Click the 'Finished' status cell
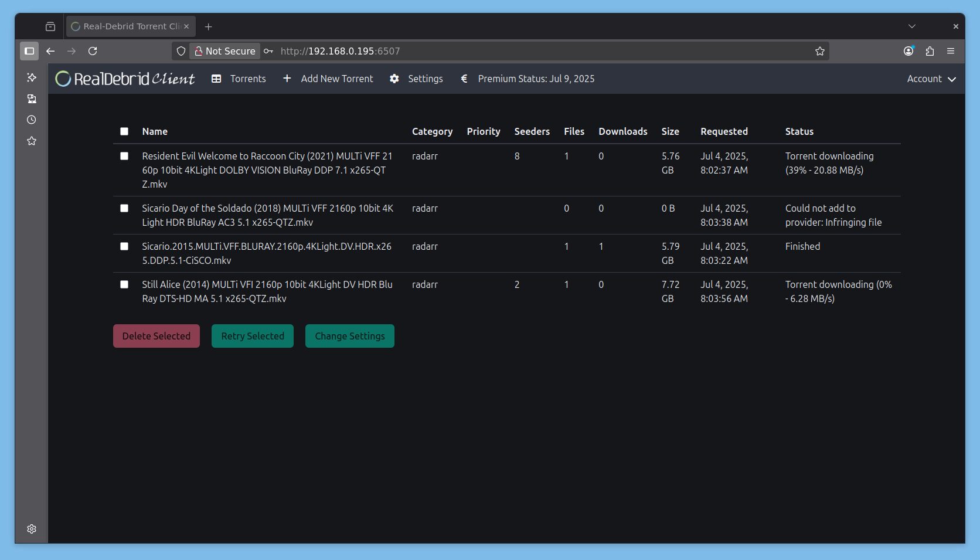This screenshot has width=980, height=560. (x=803, y=246)
